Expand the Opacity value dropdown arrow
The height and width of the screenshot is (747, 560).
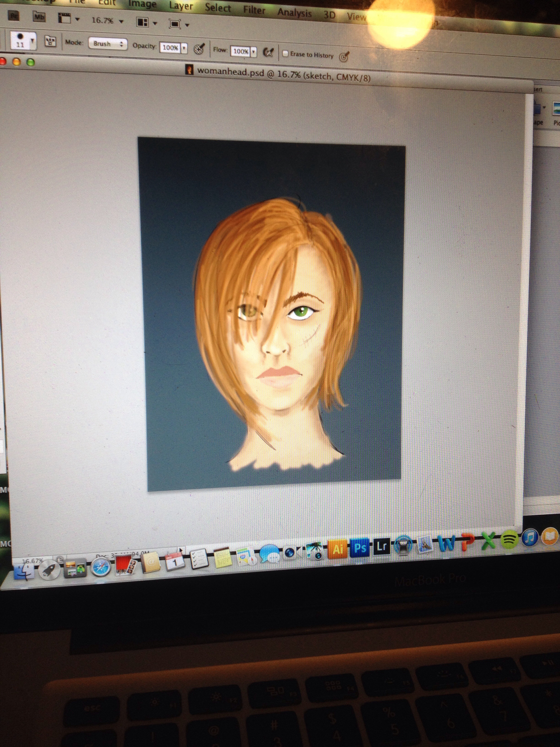point(184,48)
